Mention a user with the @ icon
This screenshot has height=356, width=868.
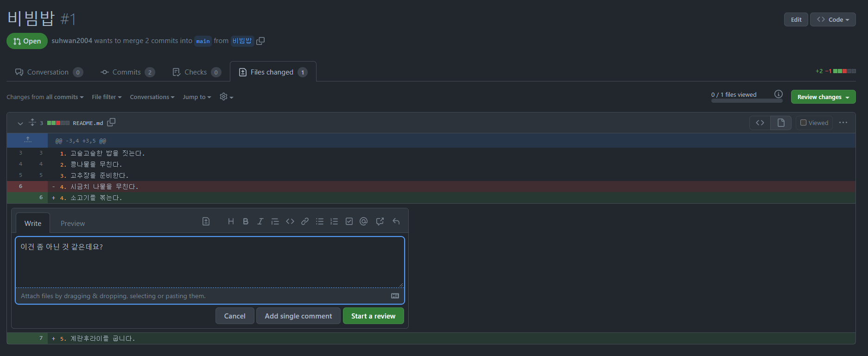click(364, 222)
